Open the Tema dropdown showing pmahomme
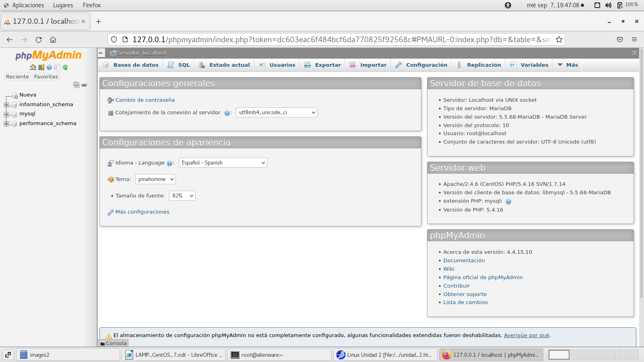 pos(155,179)
